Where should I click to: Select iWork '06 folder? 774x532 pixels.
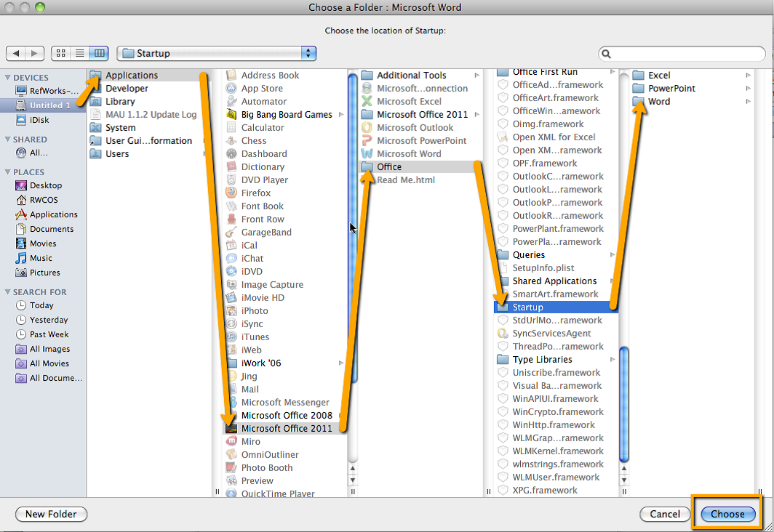pos(285,363)
